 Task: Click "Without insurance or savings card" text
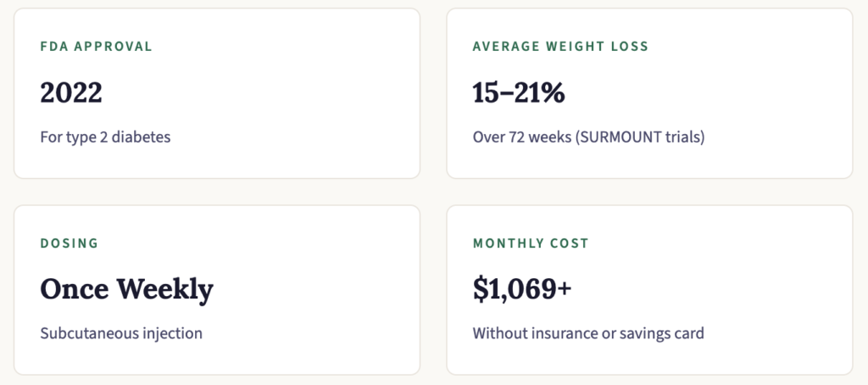coord(588,333)
